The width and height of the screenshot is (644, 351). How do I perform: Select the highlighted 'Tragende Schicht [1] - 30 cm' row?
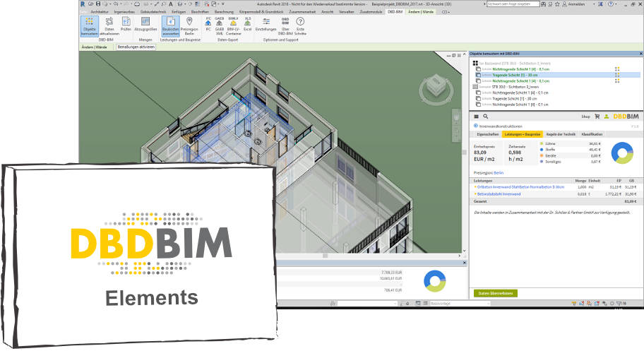click(x=558, y=75)
